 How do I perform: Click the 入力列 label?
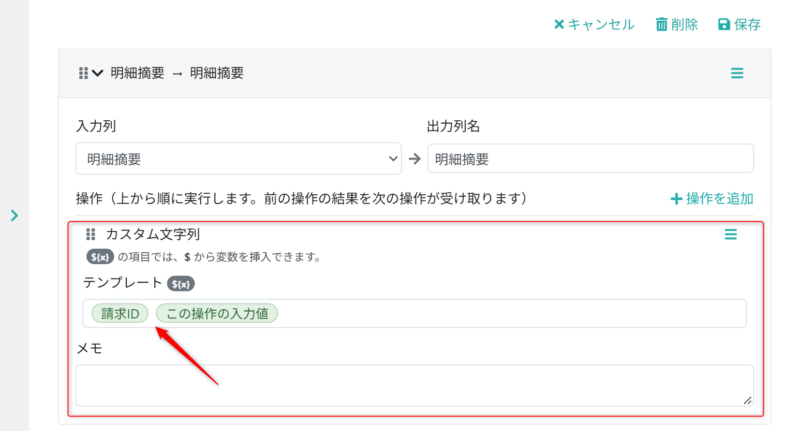(96, 126)
